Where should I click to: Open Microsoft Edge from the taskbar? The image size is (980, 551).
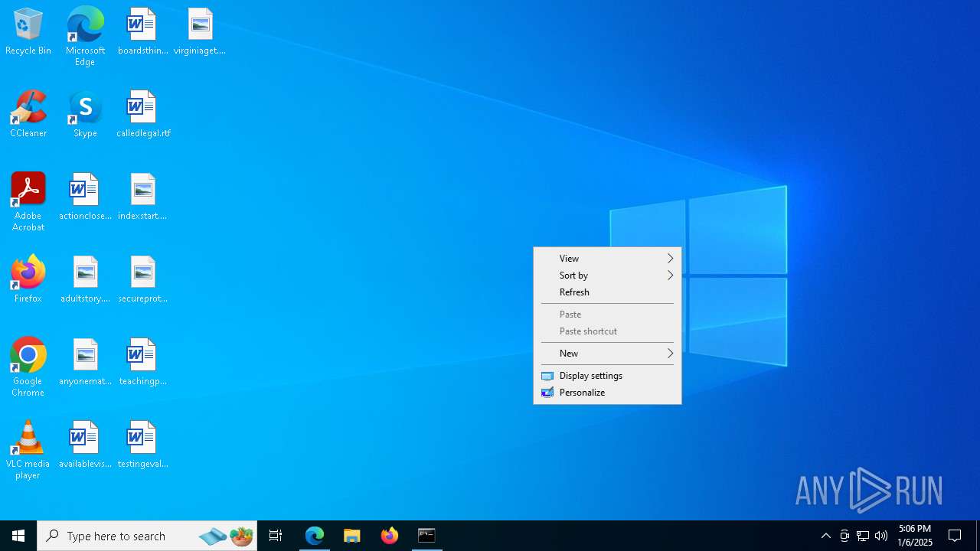pos(315,536)
